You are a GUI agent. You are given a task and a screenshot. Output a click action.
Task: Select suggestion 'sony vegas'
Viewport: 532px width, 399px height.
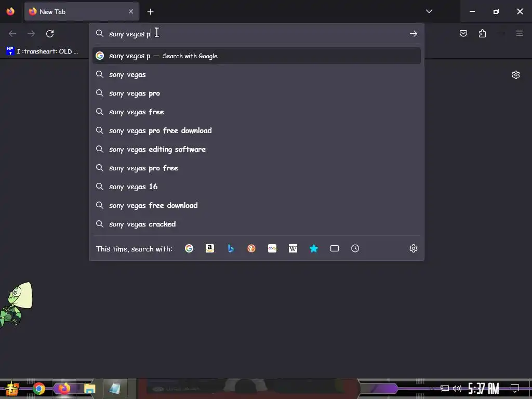coord(257,75)
